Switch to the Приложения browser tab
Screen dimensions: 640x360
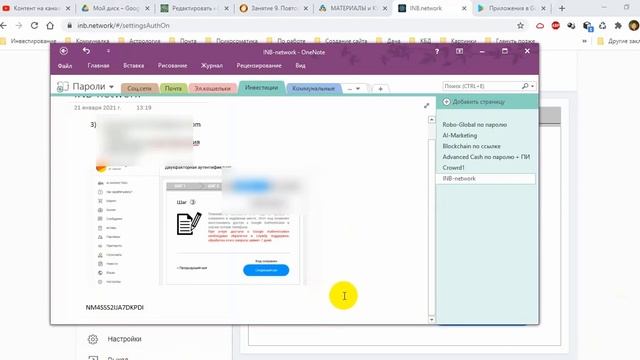coord(512,8)
